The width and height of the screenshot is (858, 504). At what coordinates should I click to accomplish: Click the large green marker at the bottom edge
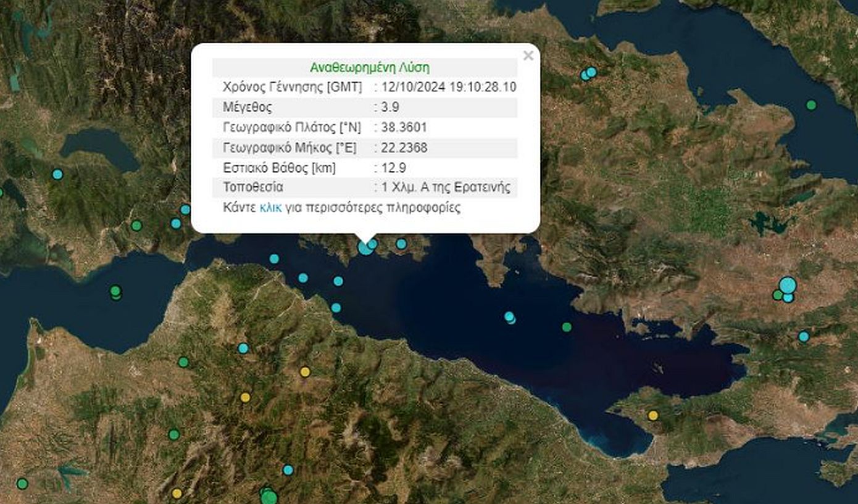coord(269,497)
